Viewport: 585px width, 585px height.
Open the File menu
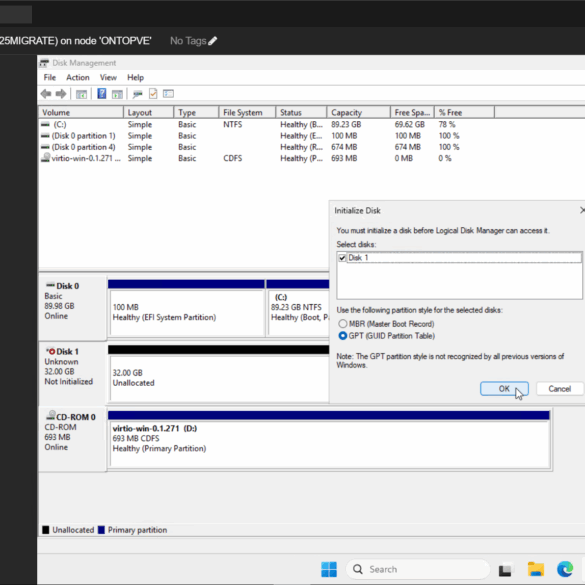point(50,77)
